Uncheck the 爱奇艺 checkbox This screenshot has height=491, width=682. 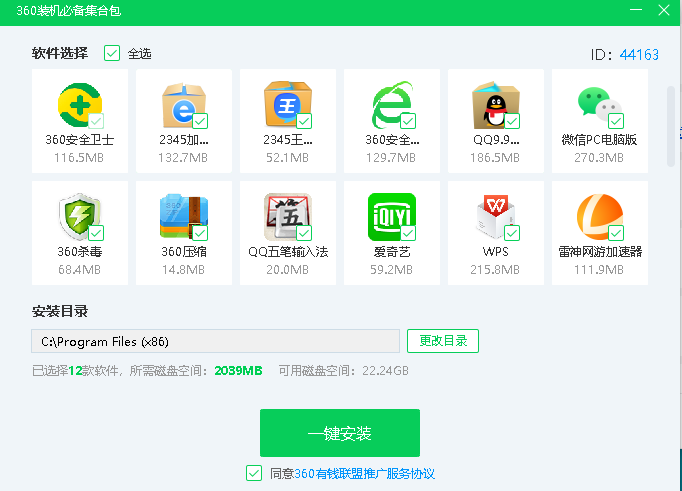[x=408, y=233]
